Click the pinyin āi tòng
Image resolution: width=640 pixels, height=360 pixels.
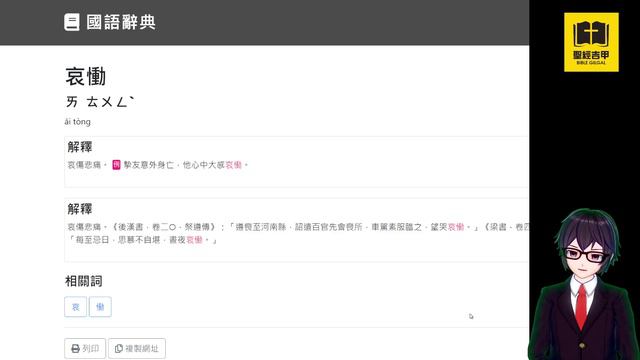(78, 122)
